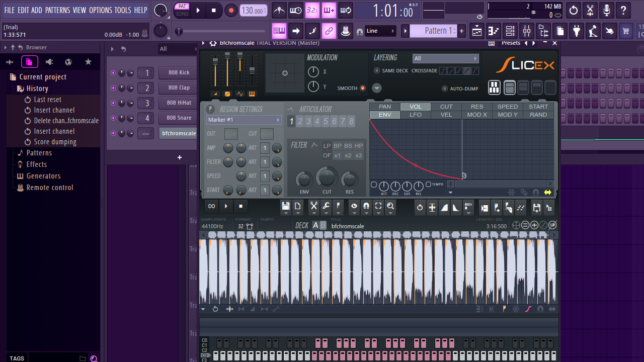
Task: Toggle the 808 Kick channel mute LED
Action: pos(113,73)
